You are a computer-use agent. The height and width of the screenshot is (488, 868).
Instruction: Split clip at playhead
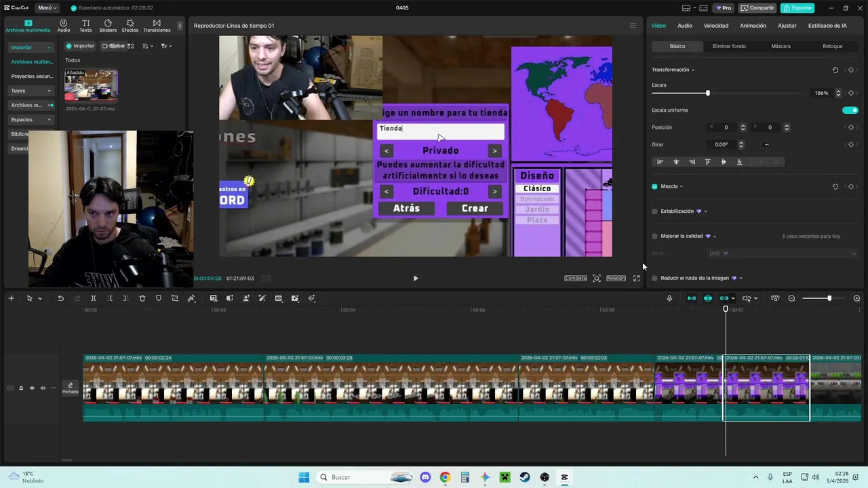[x=94, y=298]
